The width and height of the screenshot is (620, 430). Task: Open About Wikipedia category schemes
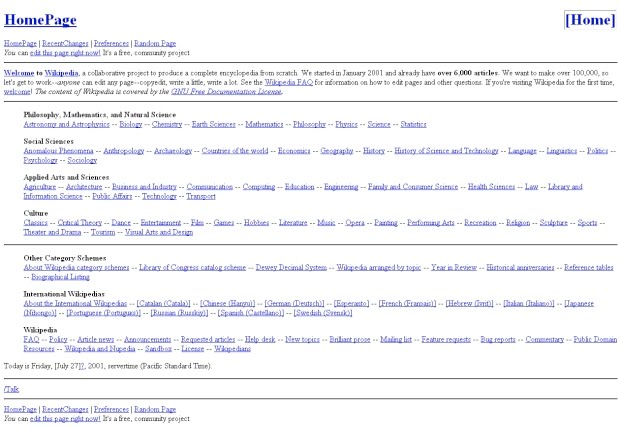click(x=76, y=268)
